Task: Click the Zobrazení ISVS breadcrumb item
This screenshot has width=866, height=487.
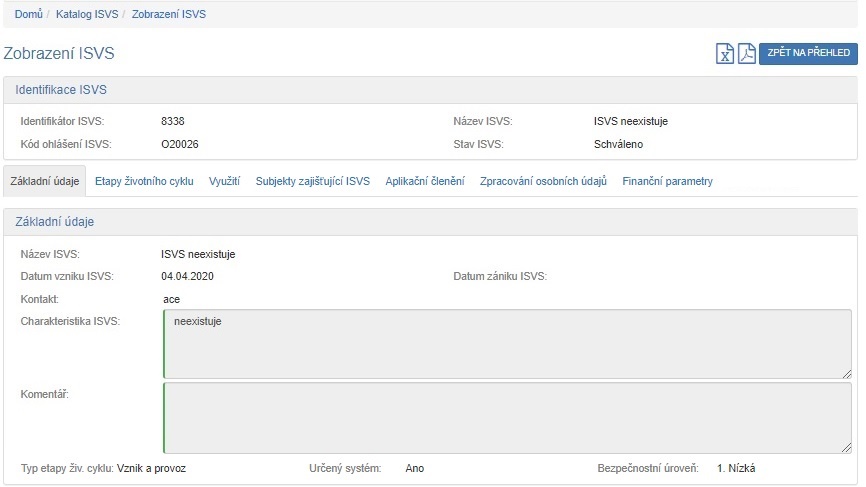Action: [169, 15]
